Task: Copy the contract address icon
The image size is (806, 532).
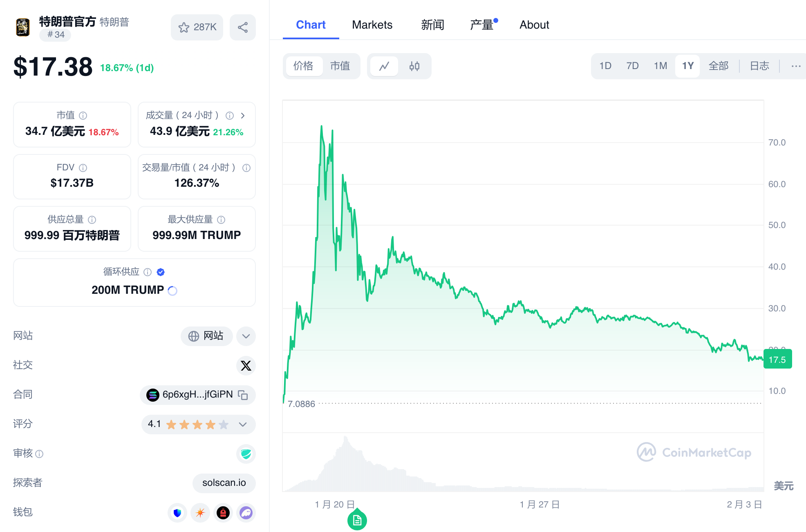Action: [243, 395]
